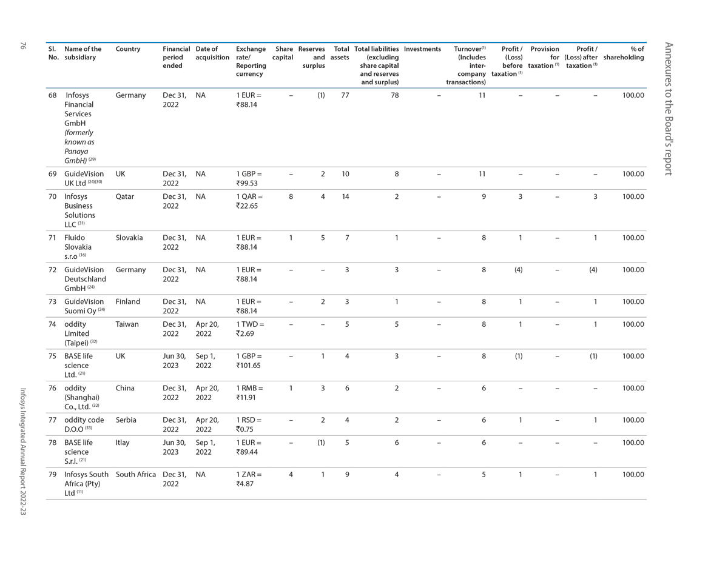
Task: Select the 'Total assets' column header
Action: (x=340, y=53)
